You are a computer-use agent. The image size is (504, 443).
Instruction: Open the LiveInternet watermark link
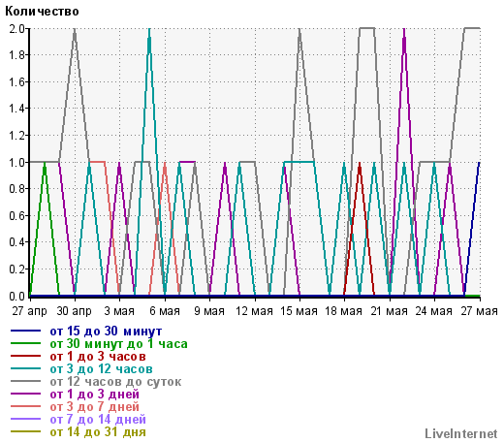tap(461, 433)
